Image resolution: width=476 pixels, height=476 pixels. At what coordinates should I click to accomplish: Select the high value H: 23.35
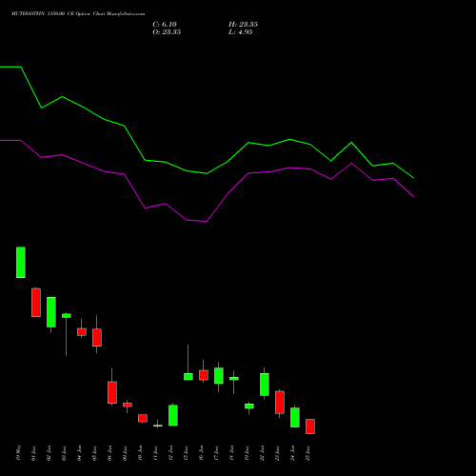[243, 25]
